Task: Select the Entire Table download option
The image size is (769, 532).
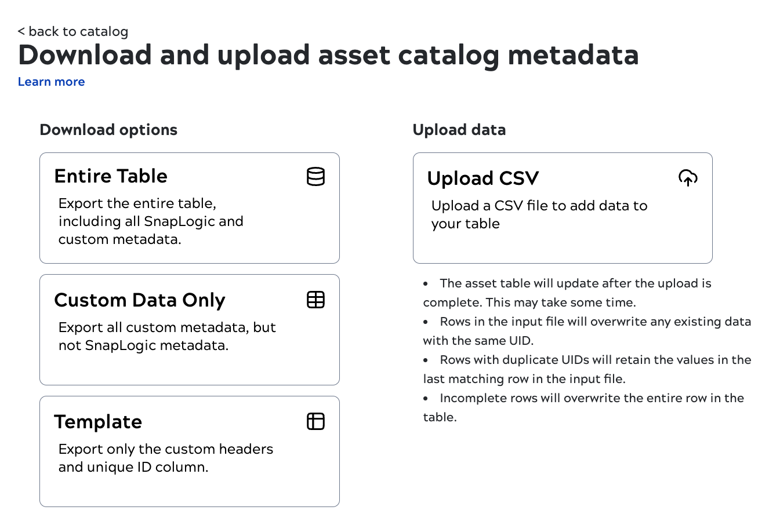Action: click(190, 207)
